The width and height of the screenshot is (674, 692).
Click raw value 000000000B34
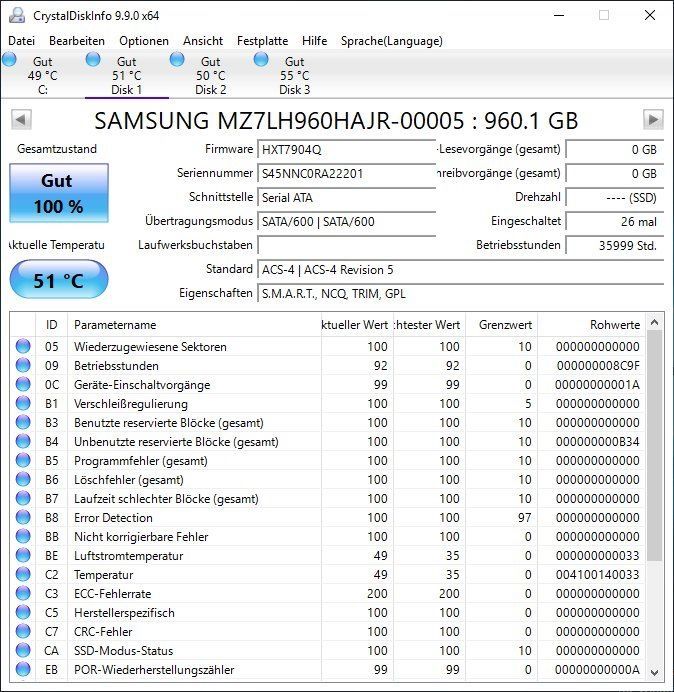[x=598, y=442]
